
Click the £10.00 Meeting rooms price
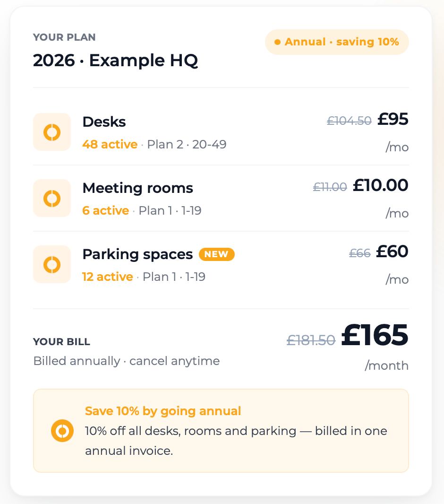[380, 185]
